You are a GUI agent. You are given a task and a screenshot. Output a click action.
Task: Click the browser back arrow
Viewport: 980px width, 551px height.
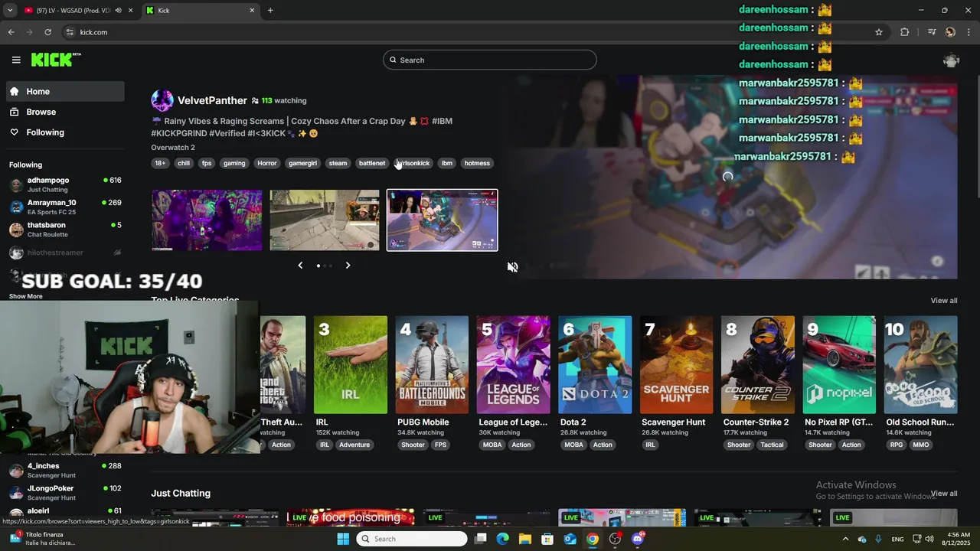tap(11, 32)
